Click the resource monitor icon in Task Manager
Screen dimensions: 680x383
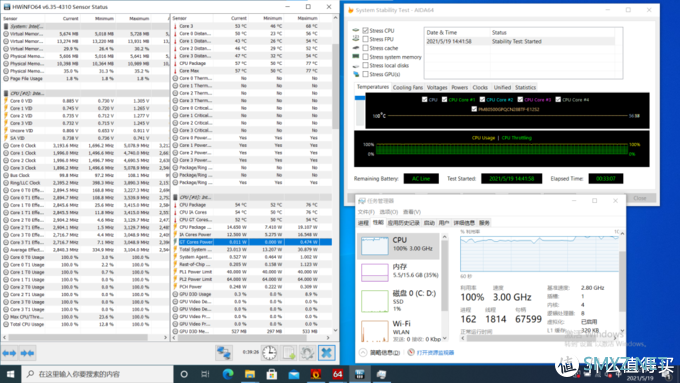[411, 352]
